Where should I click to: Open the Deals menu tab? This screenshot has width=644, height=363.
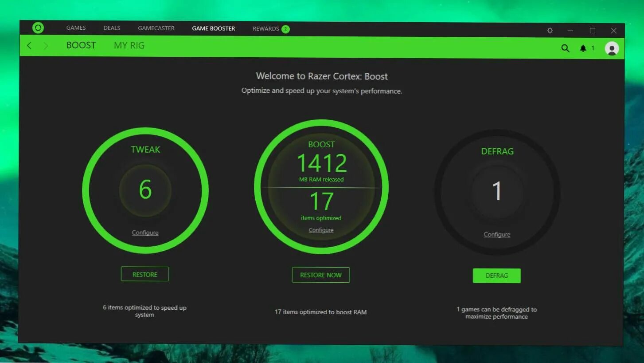pyautogui.click(x=112, y=28)
